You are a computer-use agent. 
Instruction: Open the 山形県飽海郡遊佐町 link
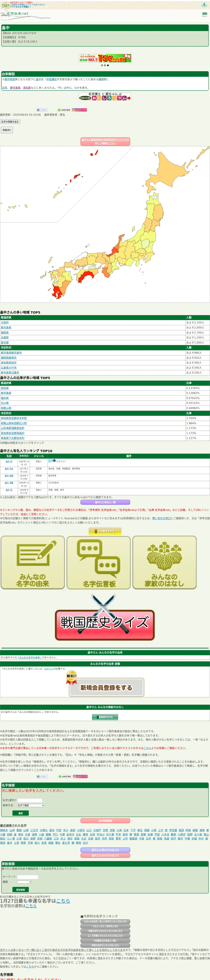click(x=13, y=428)
